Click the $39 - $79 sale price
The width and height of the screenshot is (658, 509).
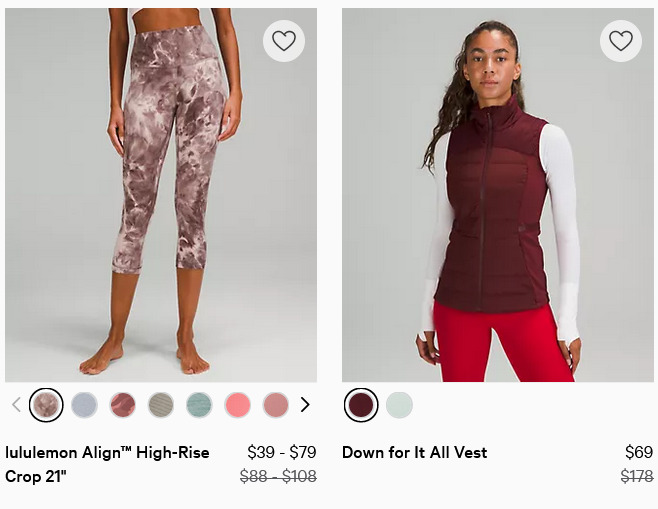tap(282, 452)
